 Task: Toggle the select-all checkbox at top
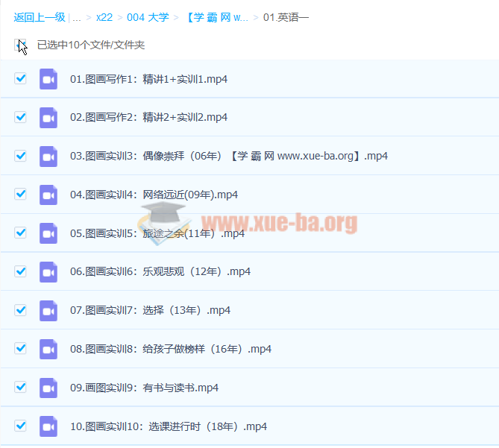click(x=21, y=45)
